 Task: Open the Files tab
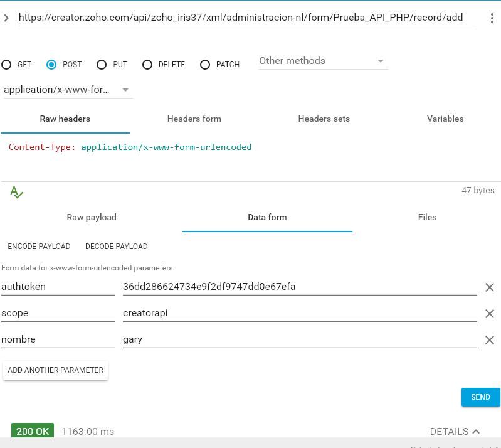[427, 218]
